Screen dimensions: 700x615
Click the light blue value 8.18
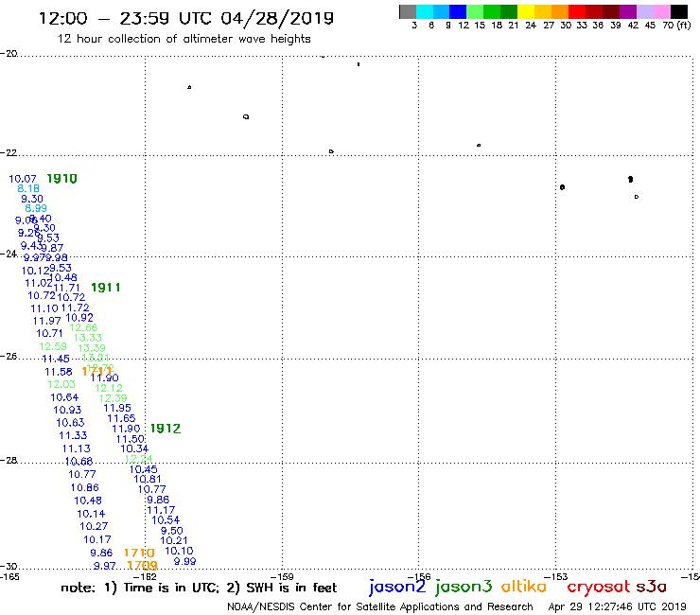pyautogui.click(x=28, y=188)
